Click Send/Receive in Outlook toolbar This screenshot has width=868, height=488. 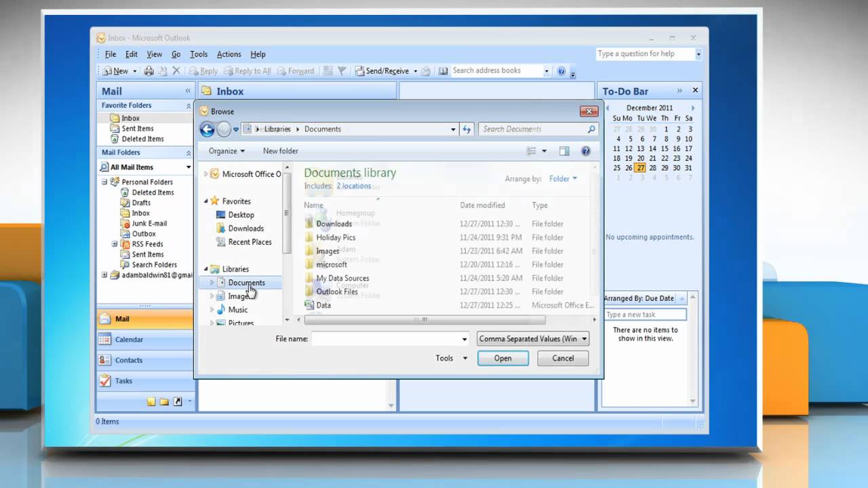click(x=382, y=70)
